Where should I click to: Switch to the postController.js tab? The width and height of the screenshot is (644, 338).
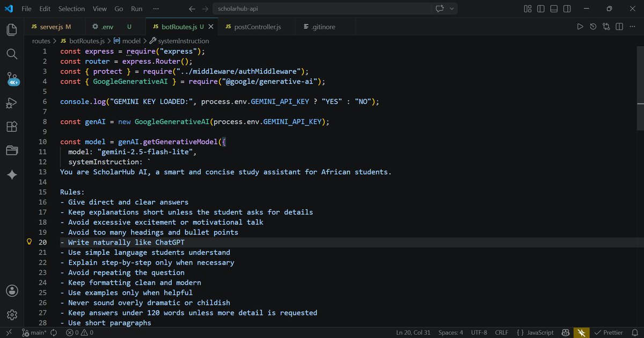click(x=257, y=27)
